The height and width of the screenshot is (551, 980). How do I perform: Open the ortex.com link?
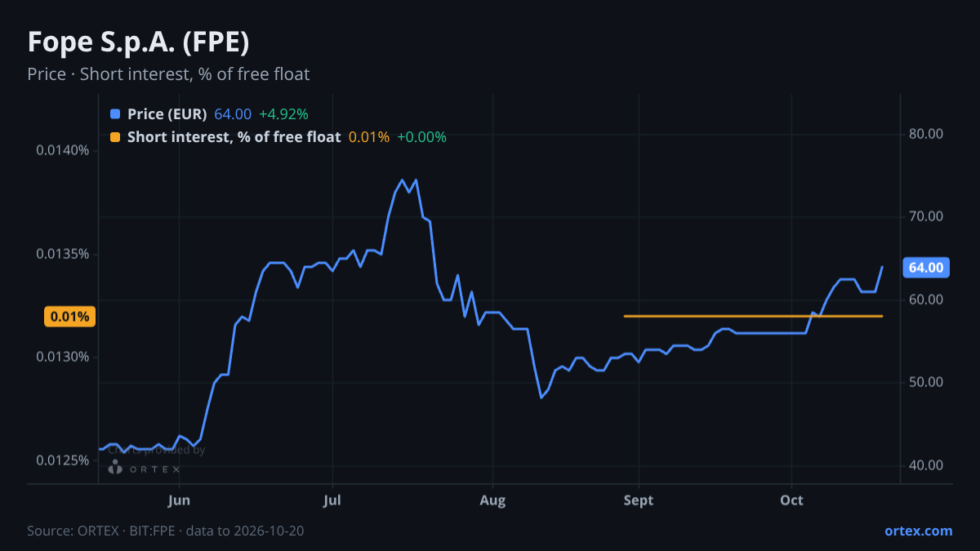coord(919,531)
